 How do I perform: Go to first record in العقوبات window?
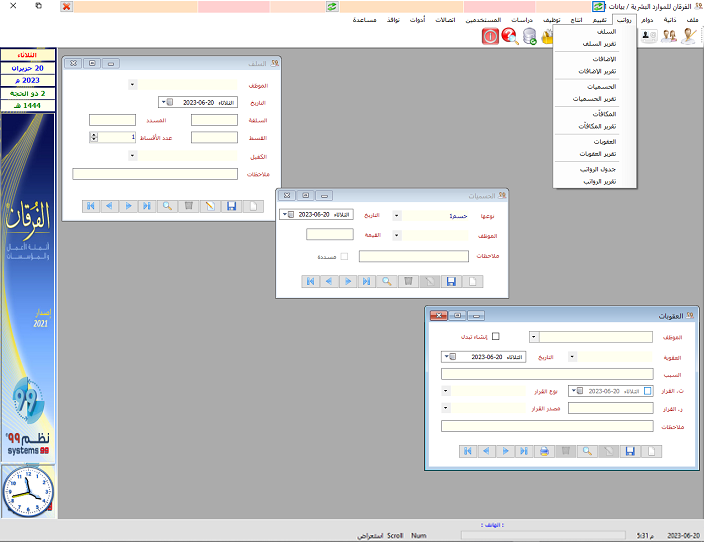point(468,451)
